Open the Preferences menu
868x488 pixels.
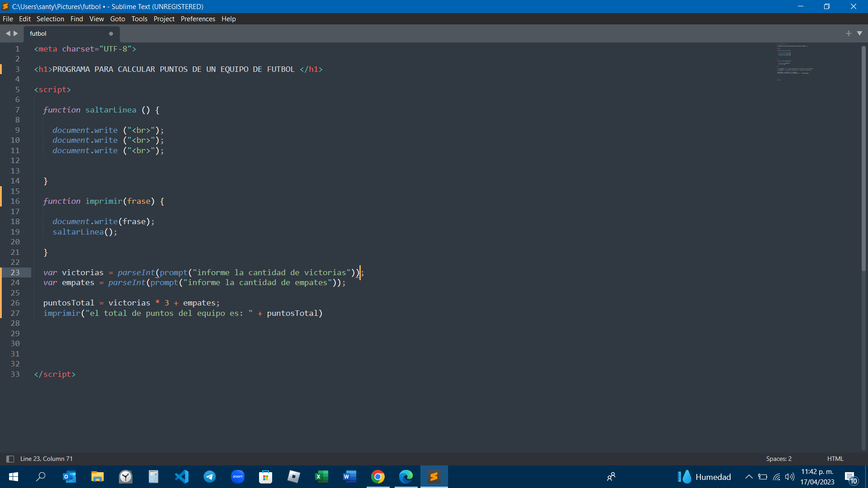tap(198, 19)
